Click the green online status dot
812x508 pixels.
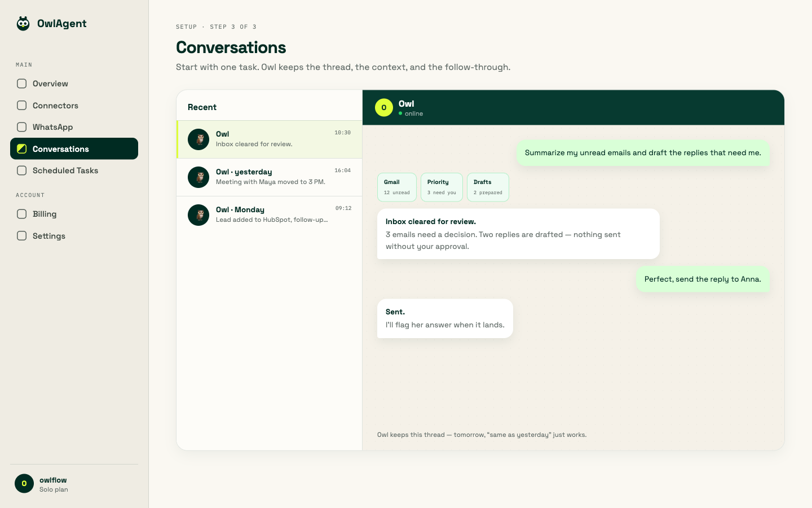pyautogui.click(x=400, y=113)
